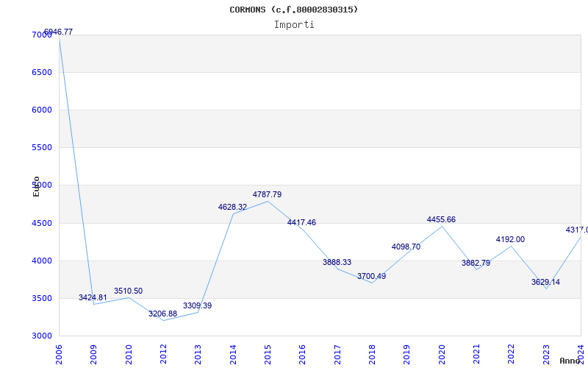
Task: Click the 3500 y-axis tick label
Action: coord(42,298)
